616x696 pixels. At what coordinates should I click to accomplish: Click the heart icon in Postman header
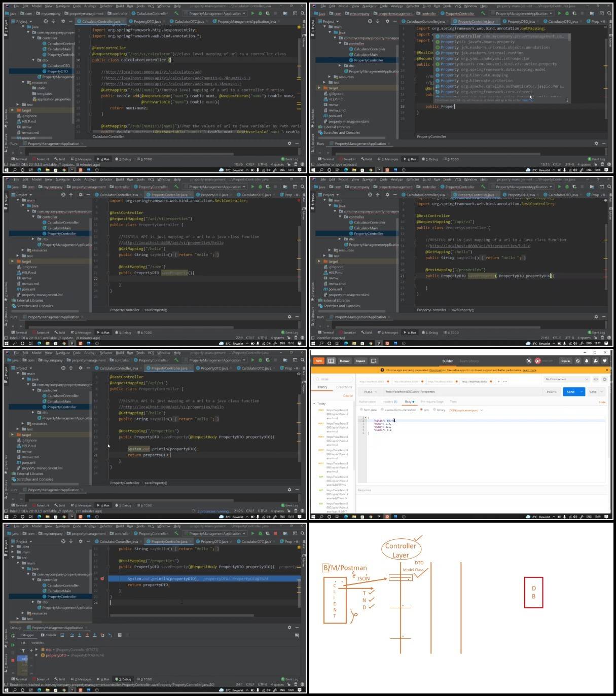pos(605,361)
